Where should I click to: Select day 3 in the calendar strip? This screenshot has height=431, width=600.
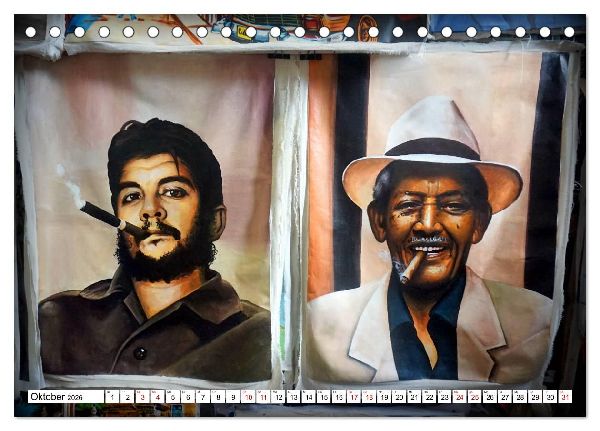142,397
